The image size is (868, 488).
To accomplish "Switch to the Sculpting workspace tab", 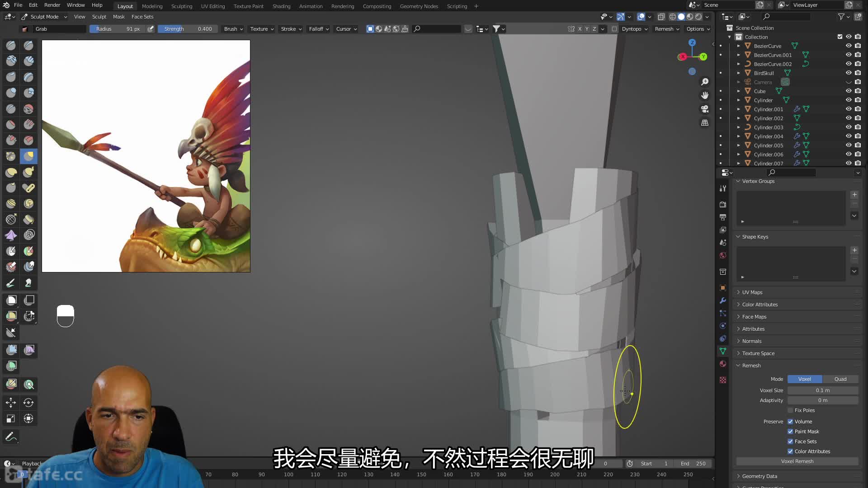I will 182,6.
